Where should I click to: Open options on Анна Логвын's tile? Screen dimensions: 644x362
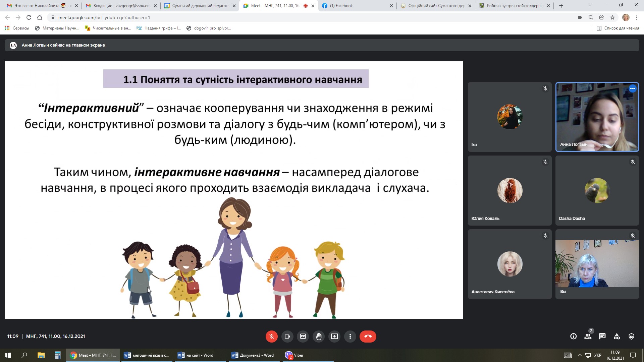pyautogui.click(x=633, y=89)
